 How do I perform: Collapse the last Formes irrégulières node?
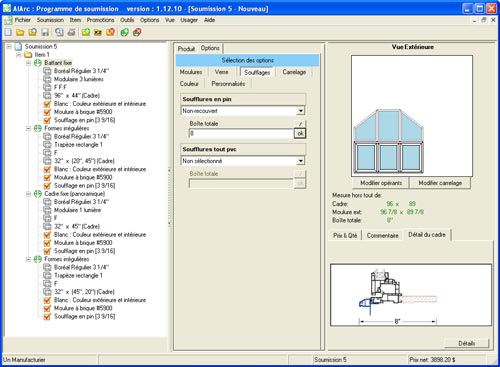pyautogui.click(x=29, y=259)
